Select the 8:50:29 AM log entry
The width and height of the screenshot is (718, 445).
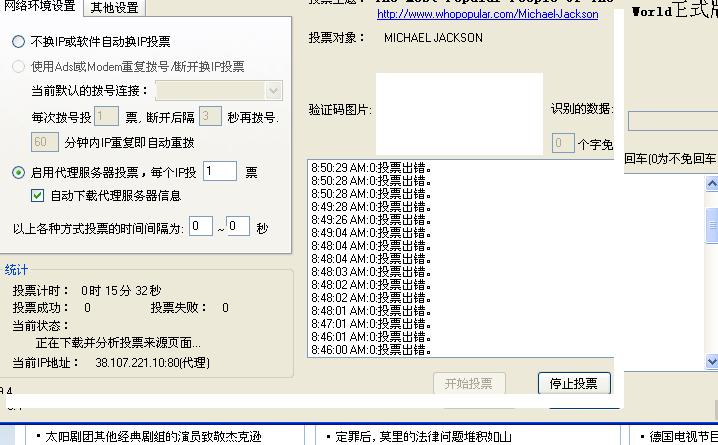click(x=371, y=168)
